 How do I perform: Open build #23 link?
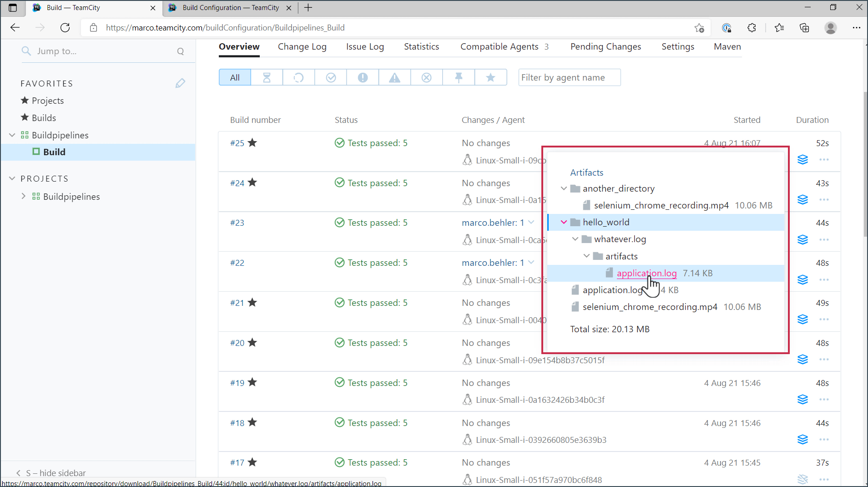coord(237,223)
